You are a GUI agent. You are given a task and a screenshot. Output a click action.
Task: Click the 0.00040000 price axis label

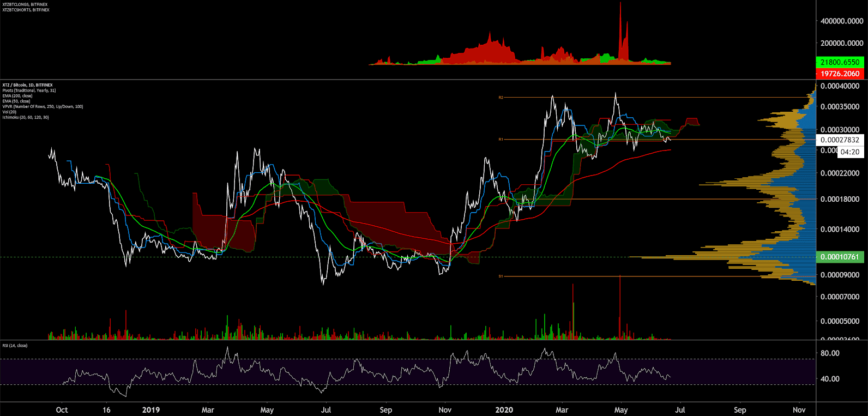click(840, 86)
